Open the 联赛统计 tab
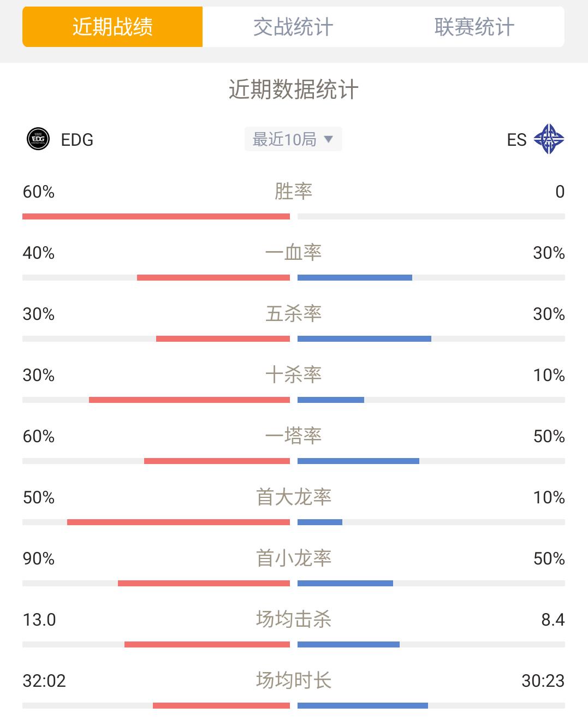The image size is (588, 719). coord(474,27)
